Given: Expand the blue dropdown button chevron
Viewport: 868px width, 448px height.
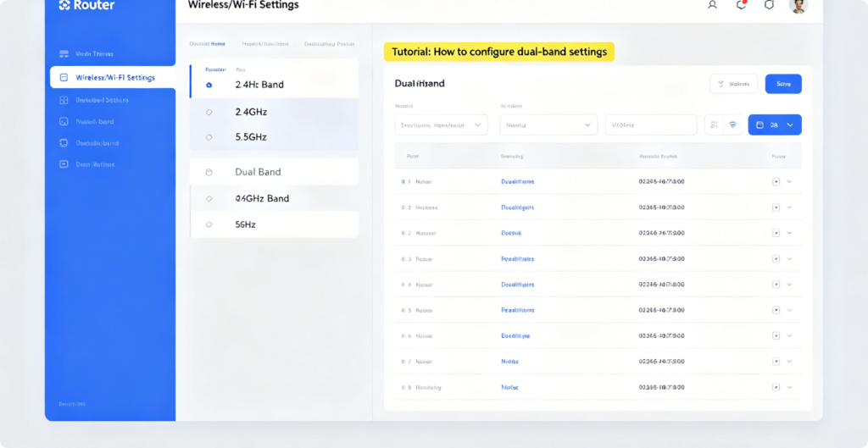Looking at the screenshot, I should point(790,125).
